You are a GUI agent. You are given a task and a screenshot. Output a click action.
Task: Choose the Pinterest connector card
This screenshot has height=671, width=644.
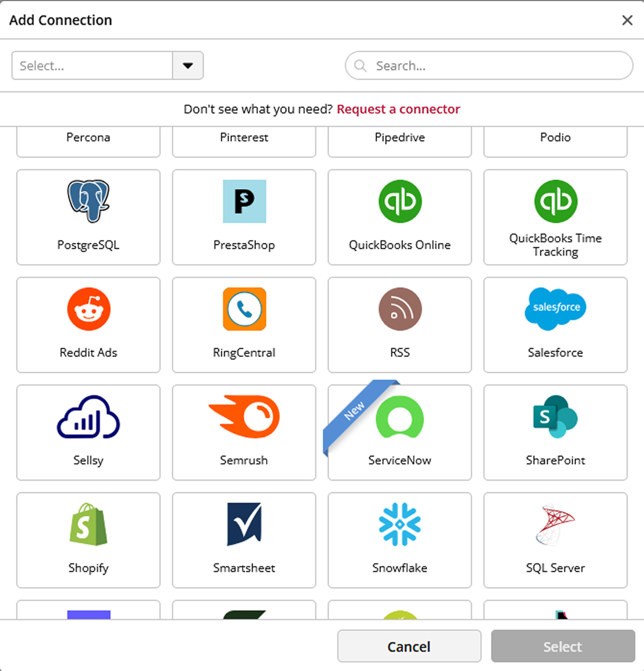[244, 141]
